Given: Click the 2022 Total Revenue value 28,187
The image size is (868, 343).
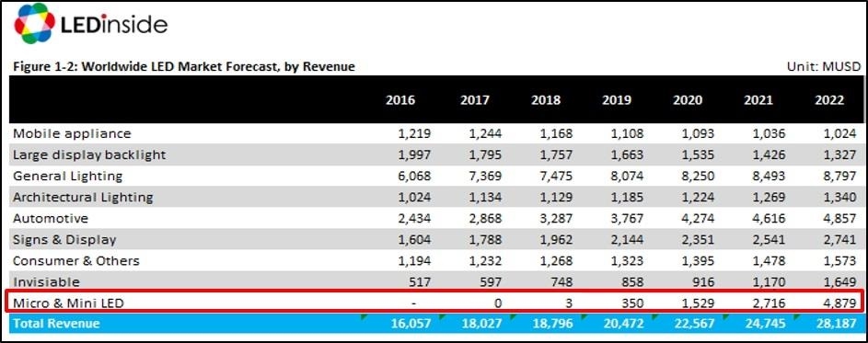Looking at the screenshot, I should [836, 324].
